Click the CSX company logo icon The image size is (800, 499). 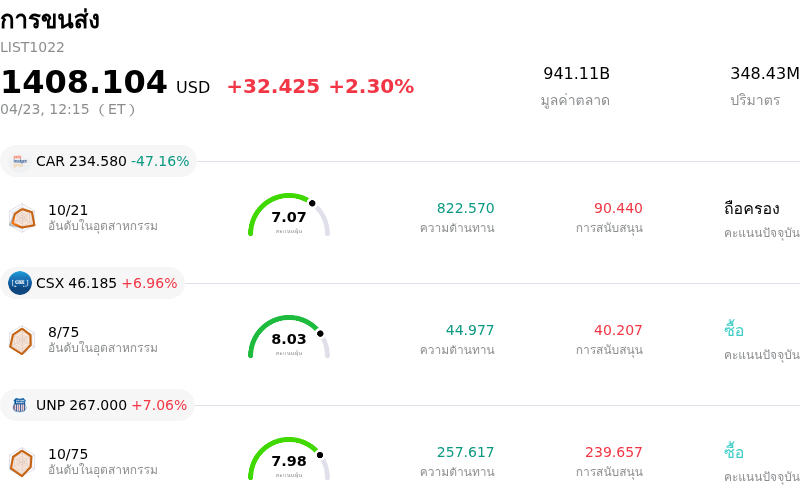[20, 283]
